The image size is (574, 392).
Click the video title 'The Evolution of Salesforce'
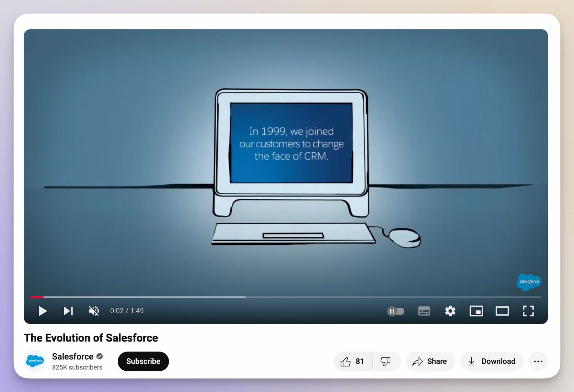[91, 337]
